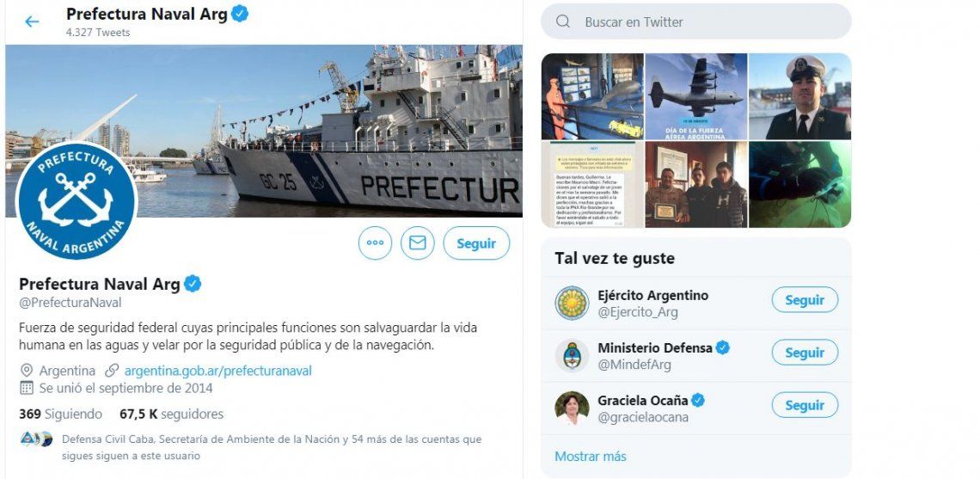Open the Prefectura Naval Argentina profile avatar

coord(76,200)
